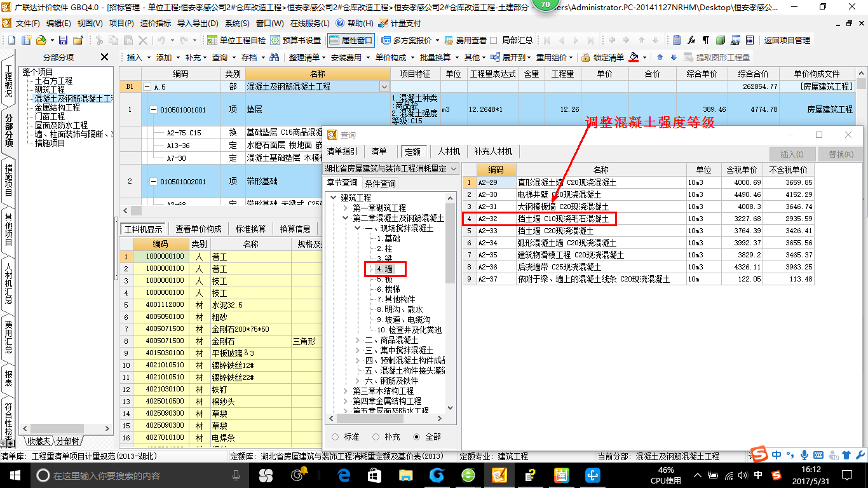Image resolution: width=868 pixels, height=488 pixels.
Task: Expand the 二、商品混凝土 tree node
Action: point(358,340)
